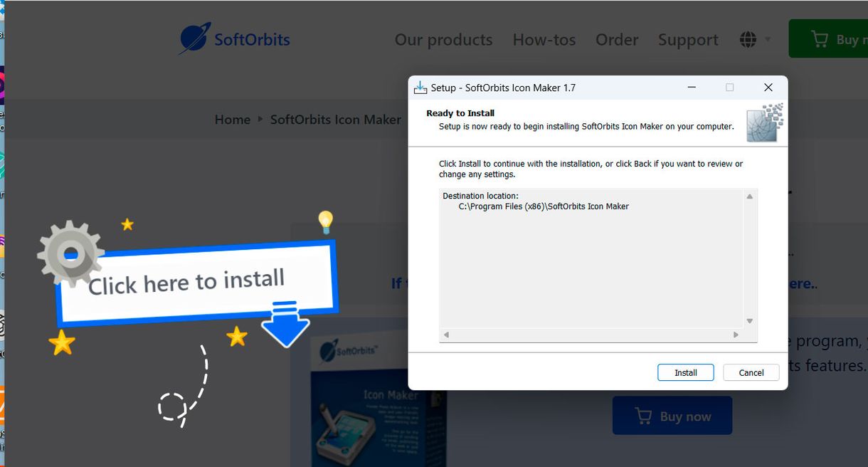Screen dimensions: 868x467
Task: Click the gray gear icon on banner
Action: [70, 253]
